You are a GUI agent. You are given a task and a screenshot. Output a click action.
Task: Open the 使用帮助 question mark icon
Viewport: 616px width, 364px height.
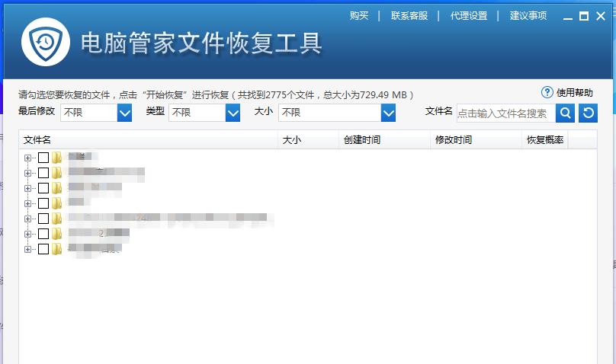[x=547, y=93]
